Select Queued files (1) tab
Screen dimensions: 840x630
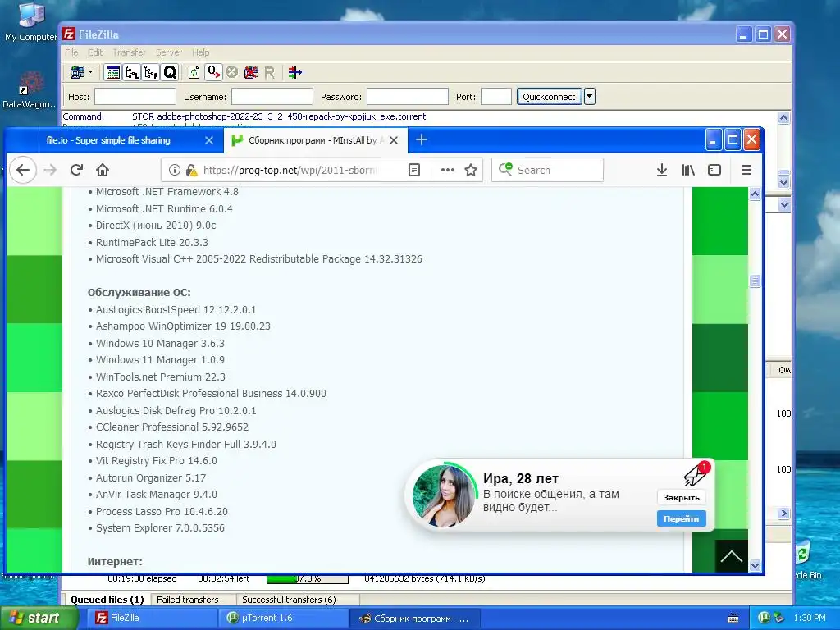107,600
